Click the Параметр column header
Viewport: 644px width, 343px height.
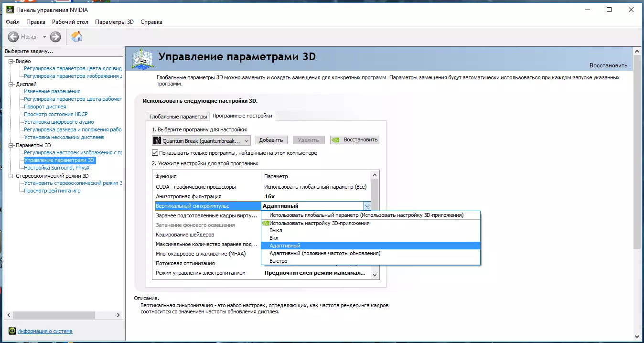[x=276, y=176]
